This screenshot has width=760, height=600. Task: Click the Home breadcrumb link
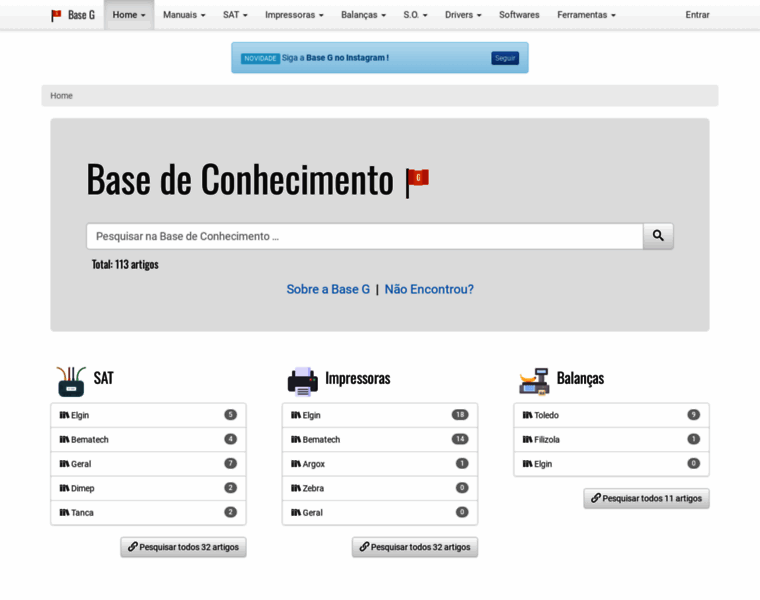pos(61,96)
